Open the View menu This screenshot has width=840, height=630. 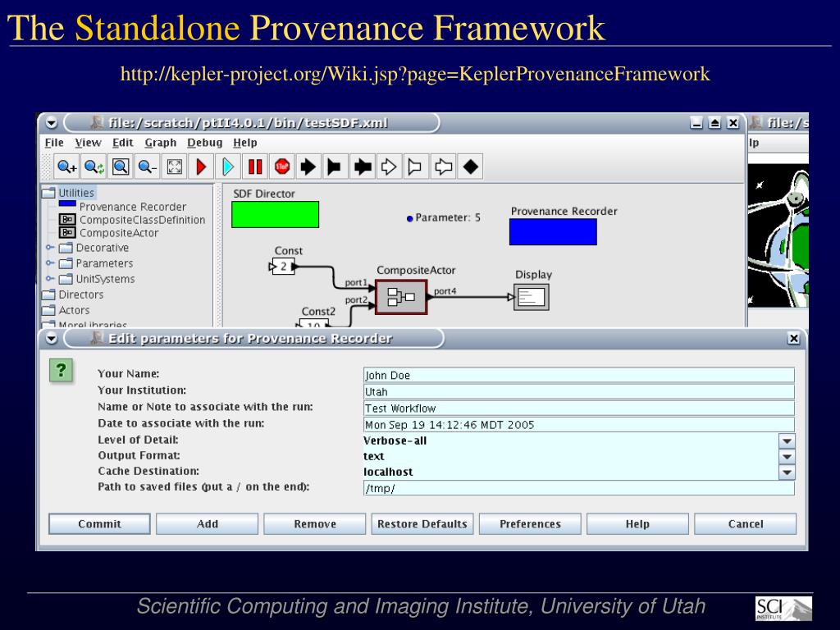pos(88,143)
